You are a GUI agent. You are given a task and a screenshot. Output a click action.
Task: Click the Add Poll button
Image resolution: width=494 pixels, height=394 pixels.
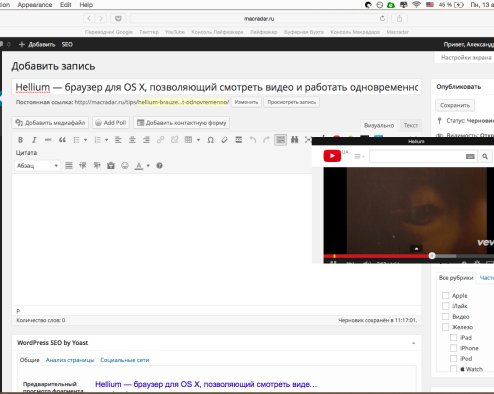111,123
